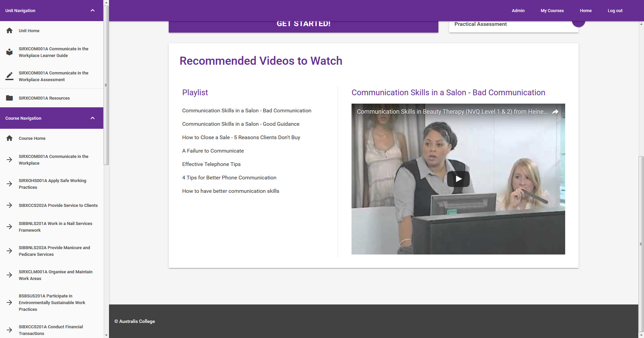Screen dimensions: 644x338
Task: Collapse the Unit Navigation section
Action: pos(93,10)
